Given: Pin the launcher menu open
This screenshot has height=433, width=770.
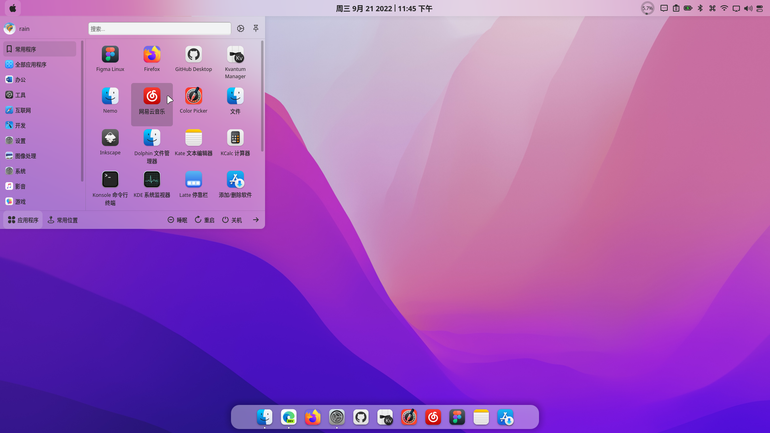Looking at the screenshot, I should [x=256, y=28].
